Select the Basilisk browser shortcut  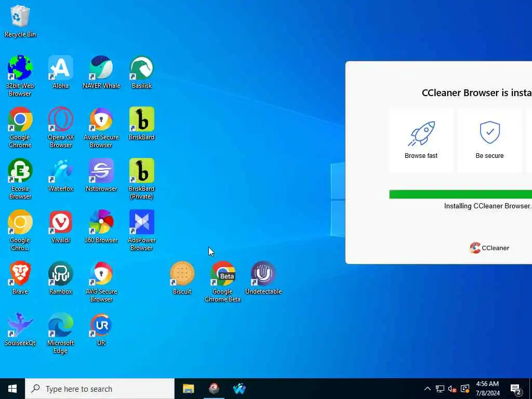142,72
